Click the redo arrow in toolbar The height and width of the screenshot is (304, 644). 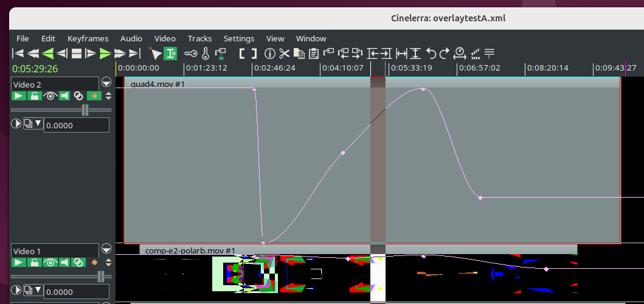445,54
